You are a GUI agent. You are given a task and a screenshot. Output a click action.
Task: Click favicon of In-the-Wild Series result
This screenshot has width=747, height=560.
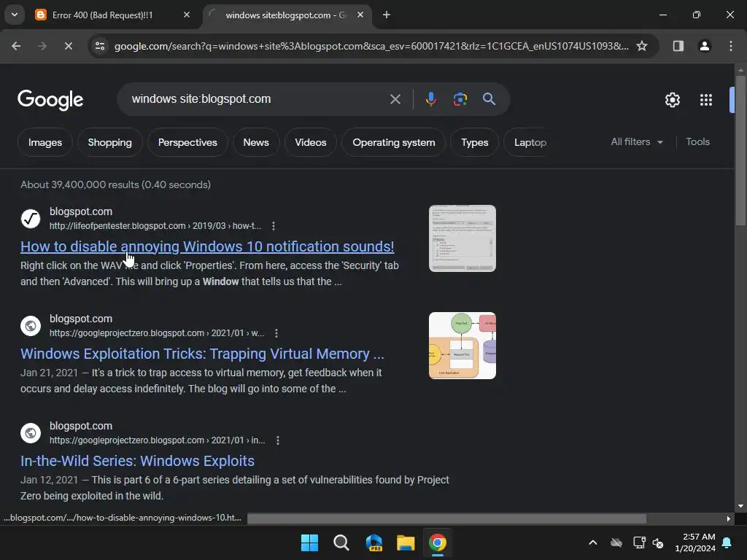pyautogui.click(x=31, y=433)
